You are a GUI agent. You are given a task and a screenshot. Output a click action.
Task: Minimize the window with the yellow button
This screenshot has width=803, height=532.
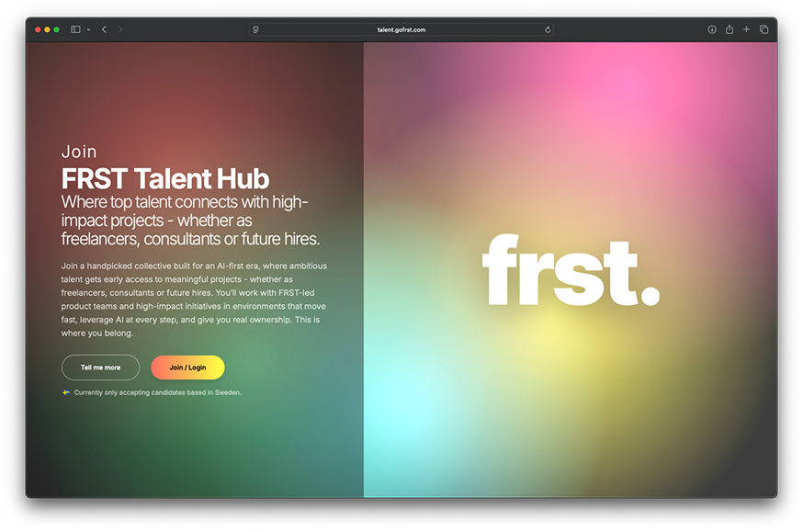tap(47, 29)
